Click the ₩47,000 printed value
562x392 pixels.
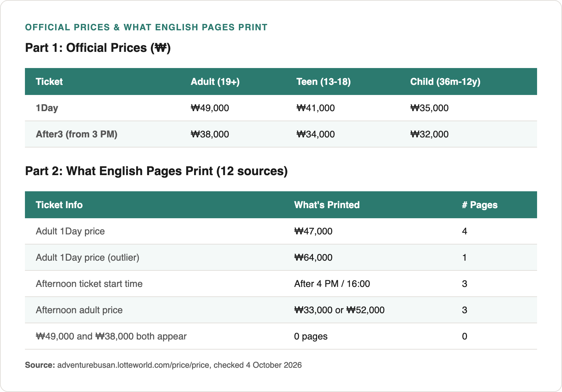click(x=313, y=231)
